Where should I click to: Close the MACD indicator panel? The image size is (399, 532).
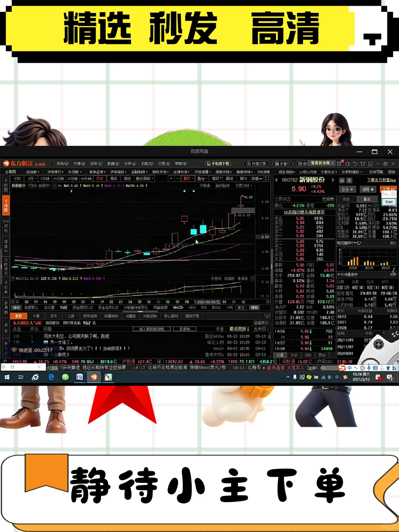click(x=252, y=278)
